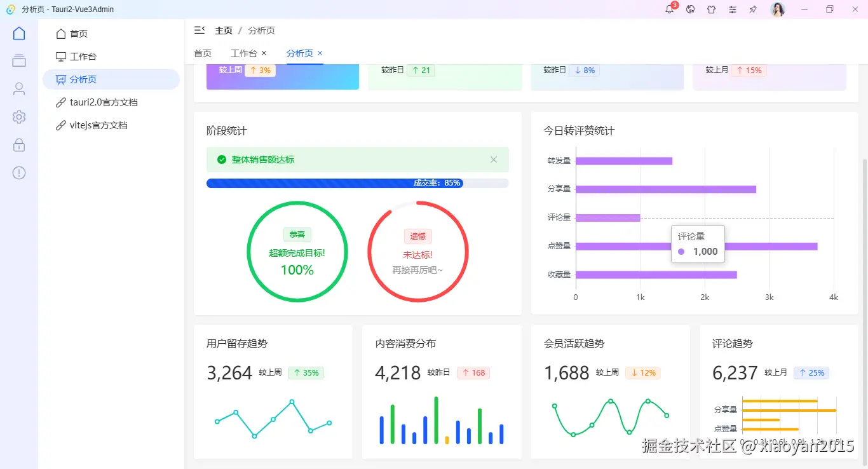Click the 4,218 value
This screenshot has width=868, height=469.
click(398, 373)
